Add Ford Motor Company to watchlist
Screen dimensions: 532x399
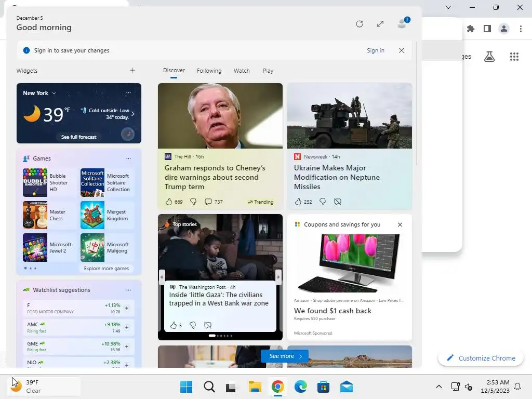(x=127, y=308)
